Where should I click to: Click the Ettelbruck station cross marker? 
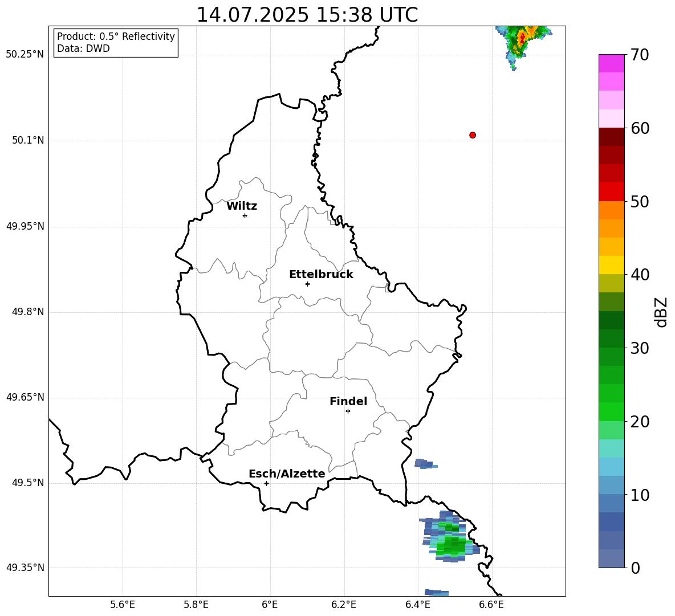(x=307, y=284)
